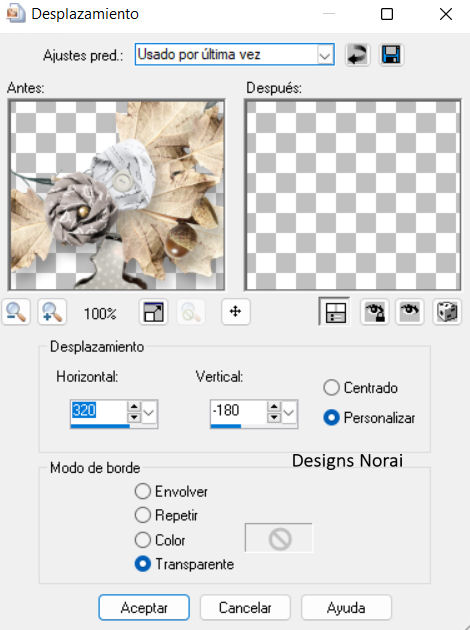Expand the Vertical value slider dropdown arrow
The image size is (470, 630).
(289, 413)
